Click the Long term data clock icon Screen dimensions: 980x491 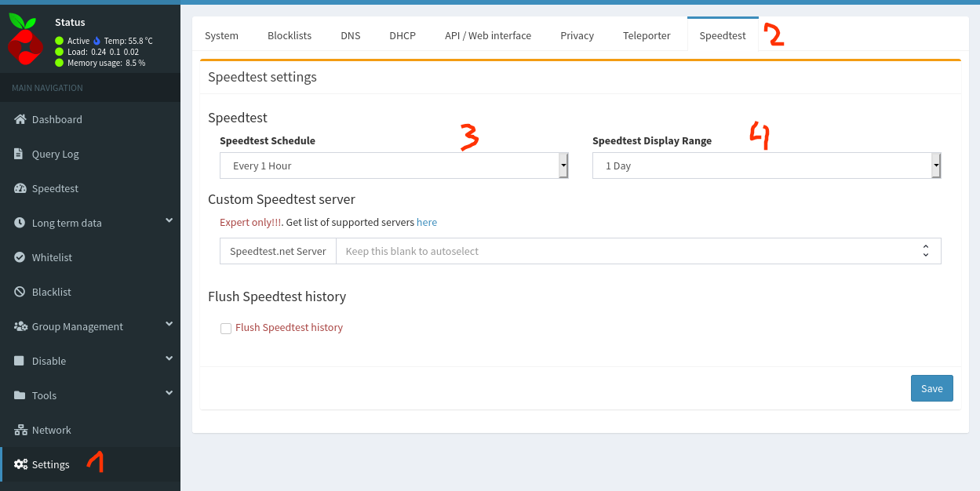20,223
